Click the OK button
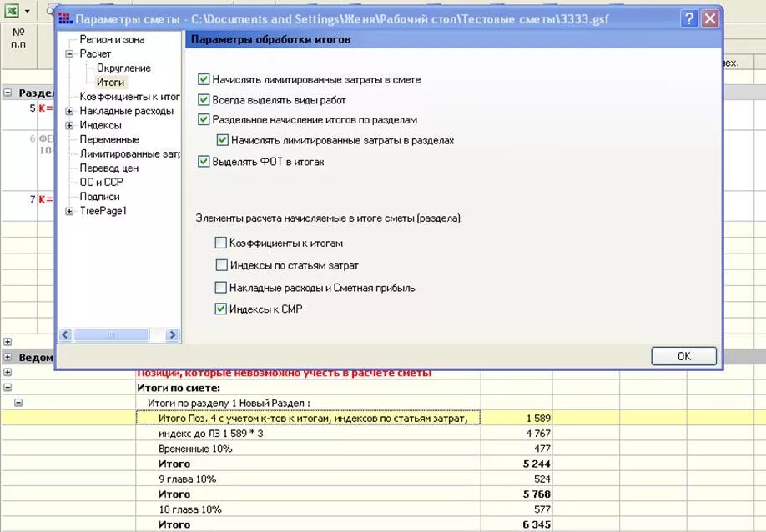 click(684, 356)
